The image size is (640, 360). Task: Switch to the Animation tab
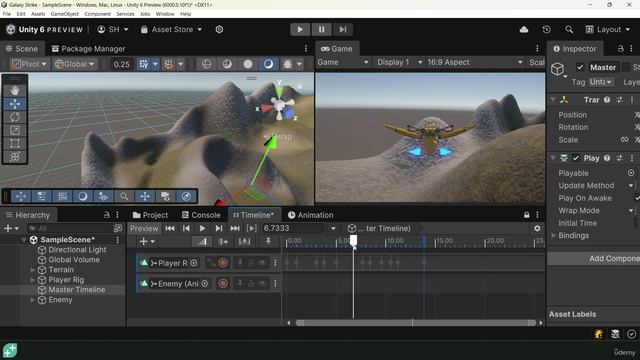(x=310, y=215)
